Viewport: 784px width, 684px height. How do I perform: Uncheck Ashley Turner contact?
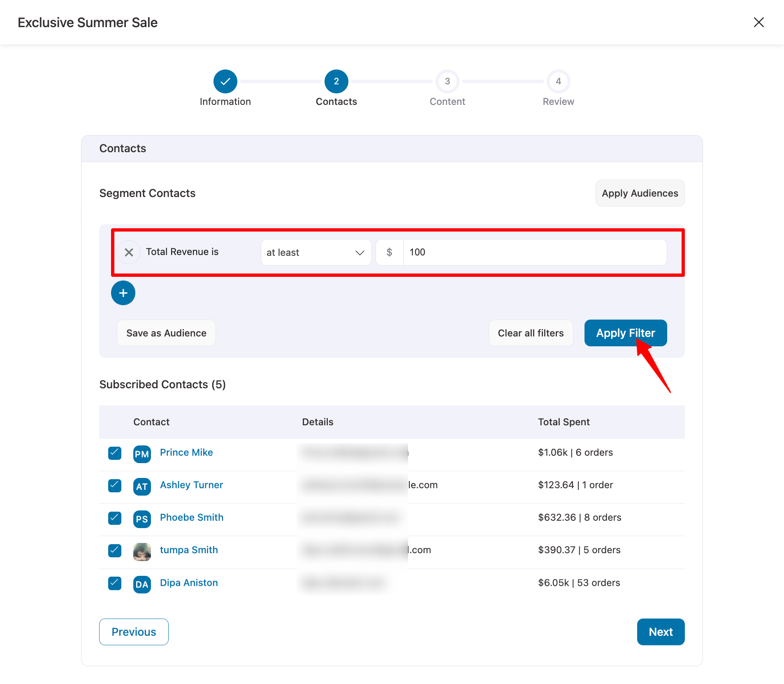pyautogui.click(x=115, y=485)
